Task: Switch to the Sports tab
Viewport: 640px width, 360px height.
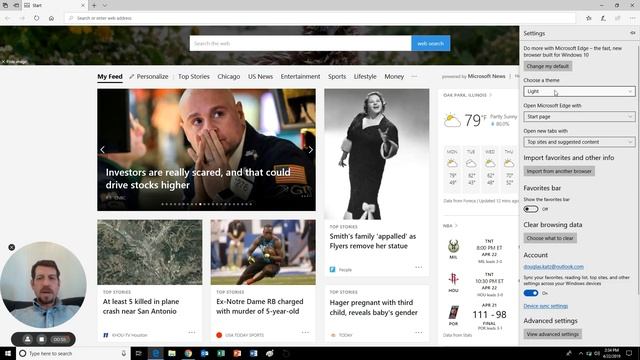Action: (x=337, y=76)
